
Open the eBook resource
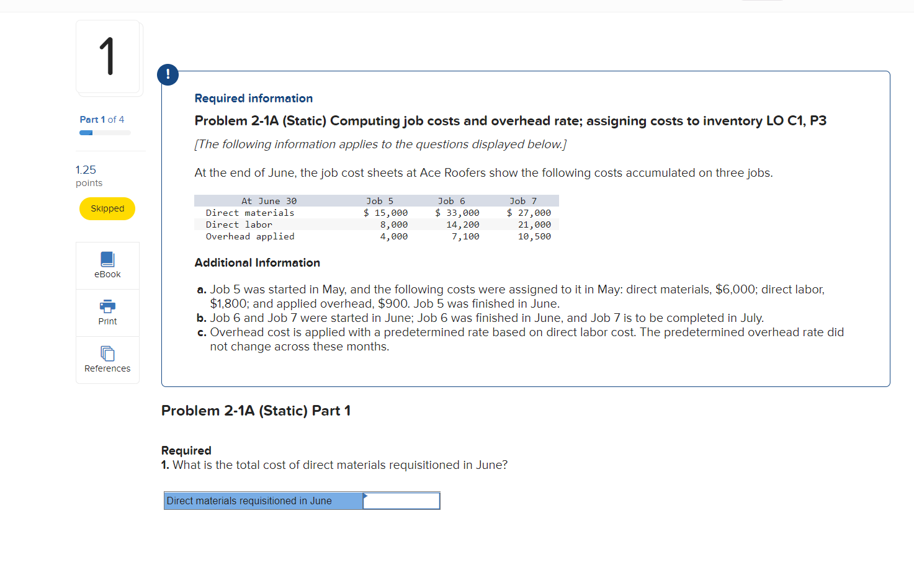[107, 265]
